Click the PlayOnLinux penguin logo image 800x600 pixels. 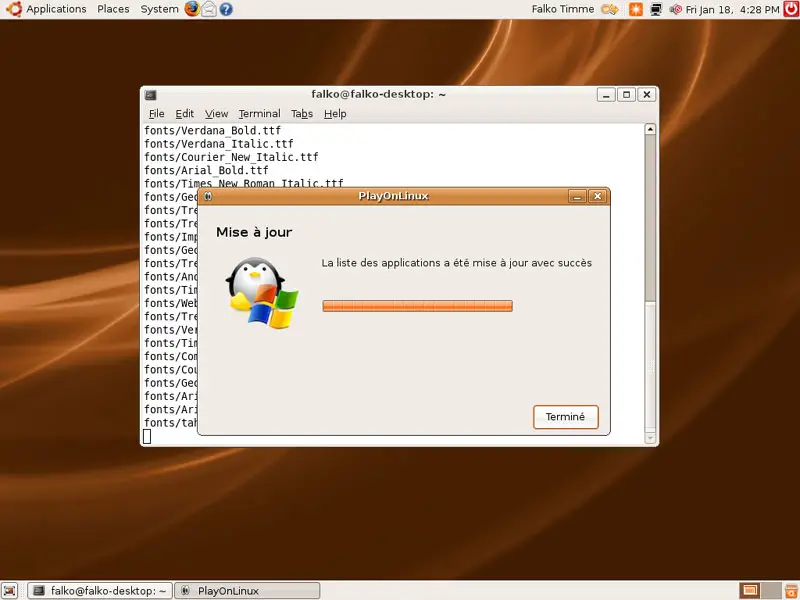point(262,293)
